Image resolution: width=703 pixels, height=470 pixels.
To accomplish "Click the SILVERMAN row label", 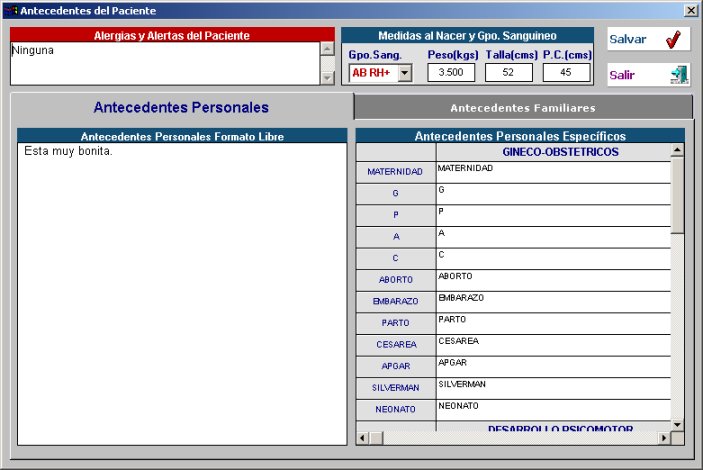I will coord(395,388).
